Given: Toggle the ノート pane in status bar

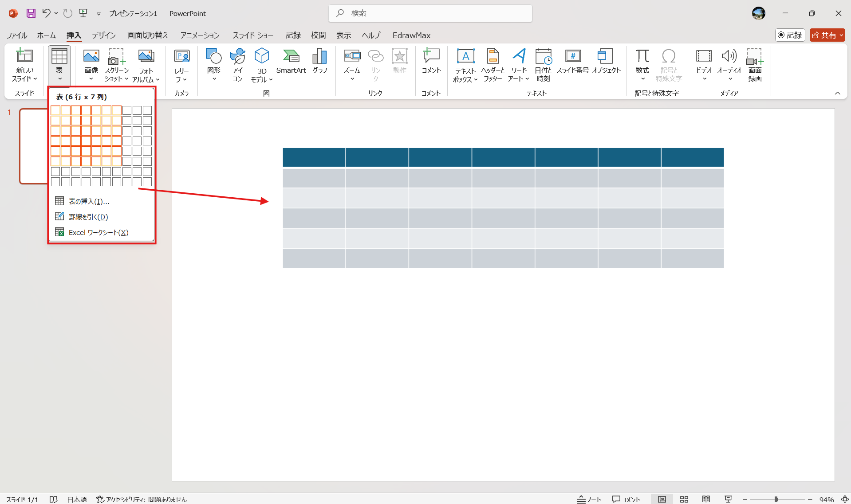Looking at the screenshot, I should pos(589,499).
